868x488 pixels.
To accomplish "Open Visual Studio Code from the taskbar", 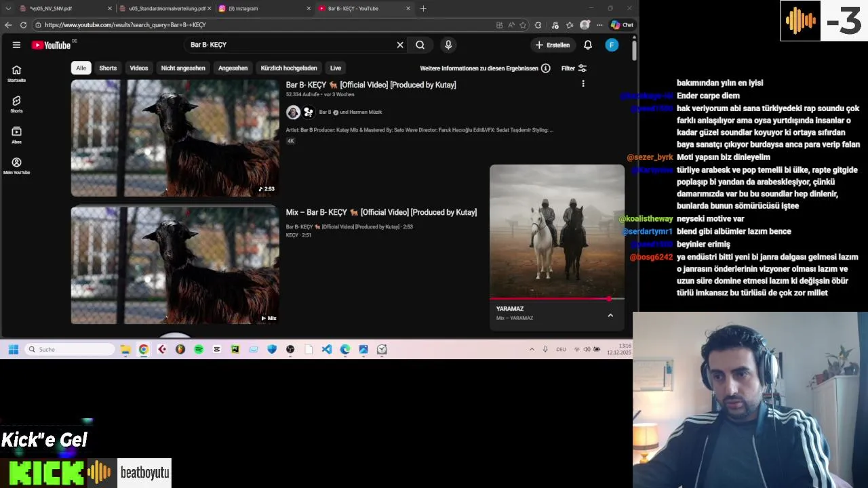I will pos(327,349).
